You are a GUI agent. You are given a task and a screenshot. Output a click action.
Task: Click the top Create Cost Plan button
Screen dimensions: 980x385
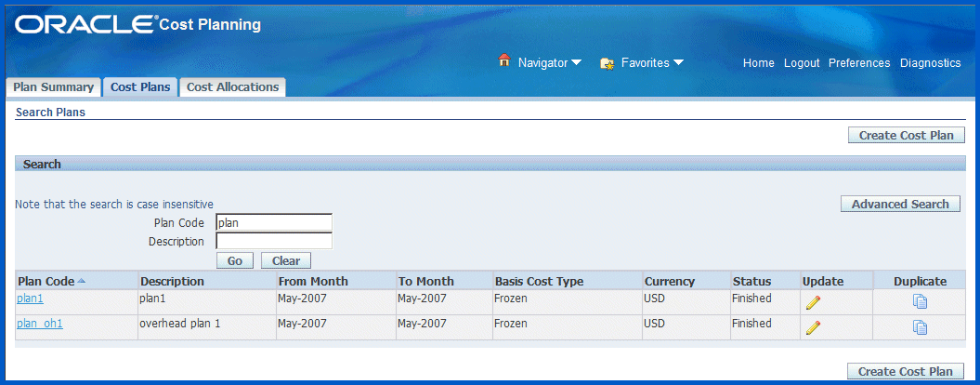pyautogui.click(x=907, y=135)
